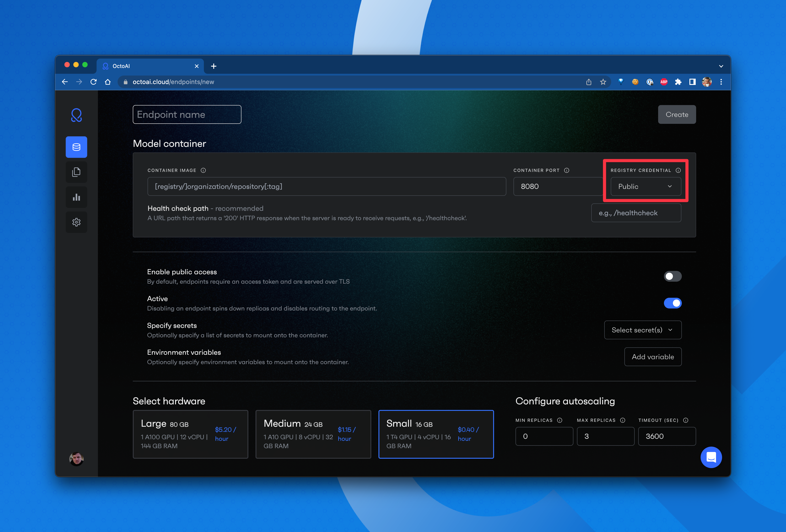786x532 pixels.
Task: Switch to the OctoAI browser tab
Action: tap(149, 66)
